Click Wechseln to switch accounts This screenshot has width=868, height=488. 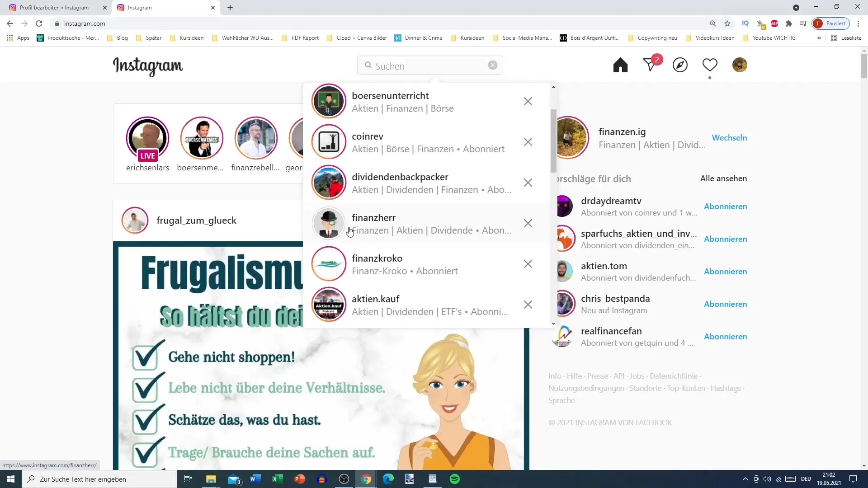click(x=729, y=138)
